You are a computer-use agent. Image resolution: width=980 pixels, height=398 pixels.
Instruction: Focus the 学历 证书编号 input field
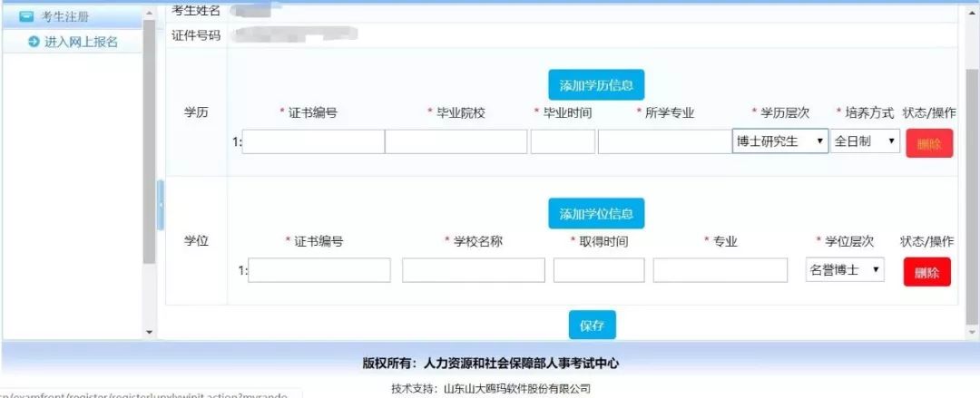click(x=313, y=142)
